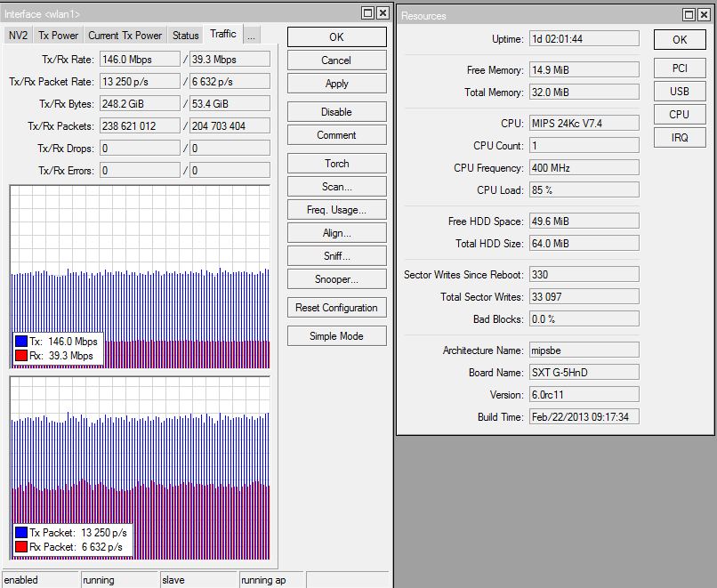Screen dimensions: 717x588
Task: Click OK in the Interface wlan1 window
Action: click(x=336, y=37)
